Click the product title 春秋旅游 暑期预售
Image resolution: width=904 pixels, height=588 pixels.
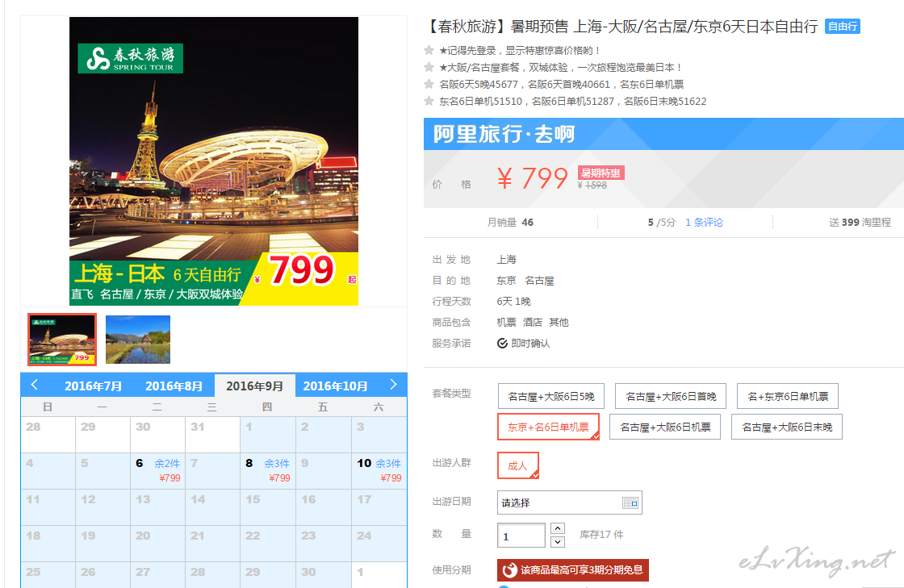coord(621,27)
